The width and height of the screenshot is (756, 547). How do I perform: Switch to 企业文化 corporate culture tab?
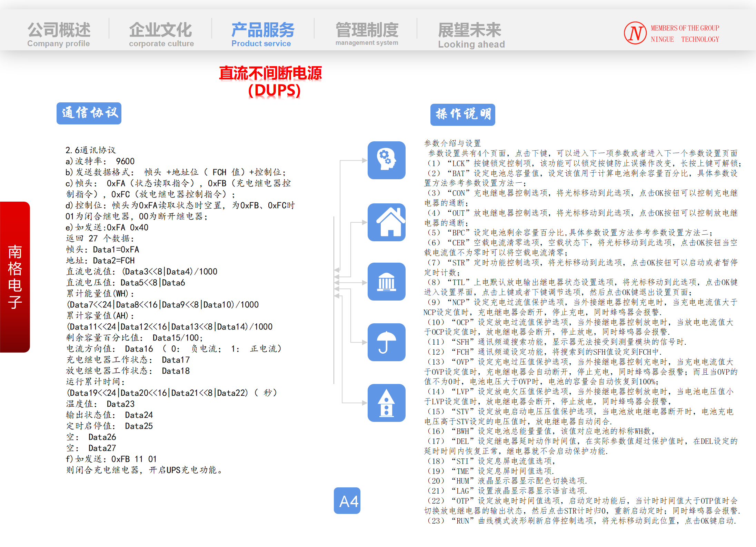click(161, 34)
